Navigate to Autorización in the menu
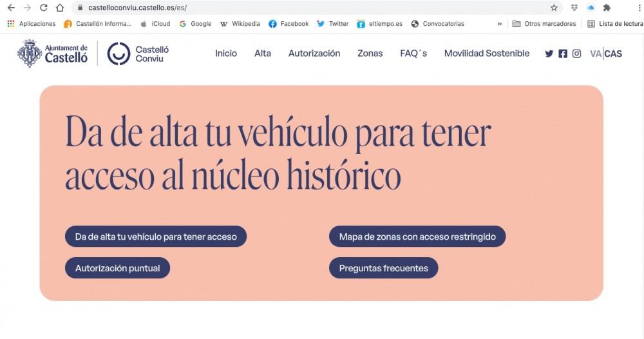This screenshot has width=644, height=339. click(x=314, y=53)
